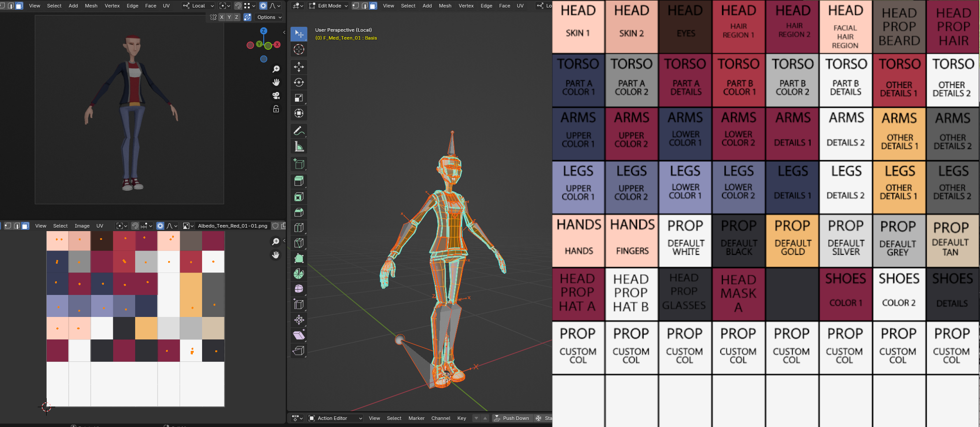The image size is (980, 427).
Task: Toggle proportional editing in UV editor header
Action: 160,226
